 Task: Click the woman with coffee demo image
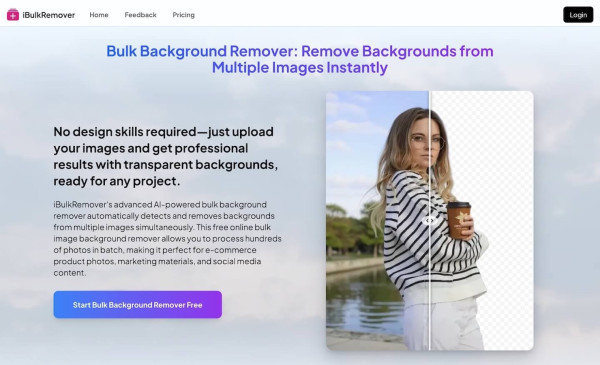click(430, 221)
